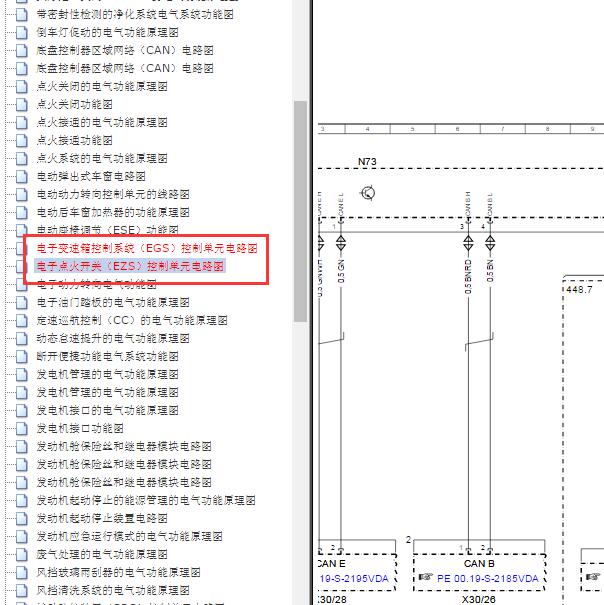Click document icon beside 风挡清洗系统的电气功能原理图
The image size is (604, 605).
click(22, 591)
